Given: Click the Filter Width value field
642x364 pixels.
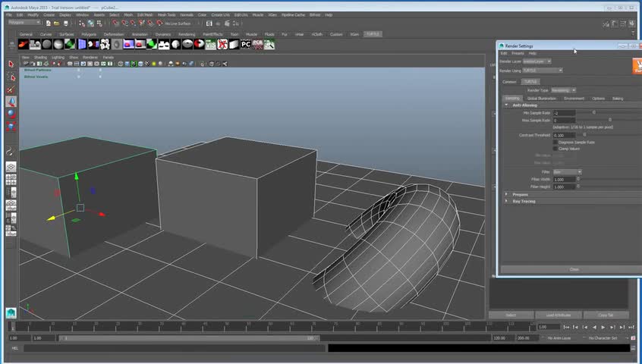Looking at the screenshot, I should pos(564,180).
